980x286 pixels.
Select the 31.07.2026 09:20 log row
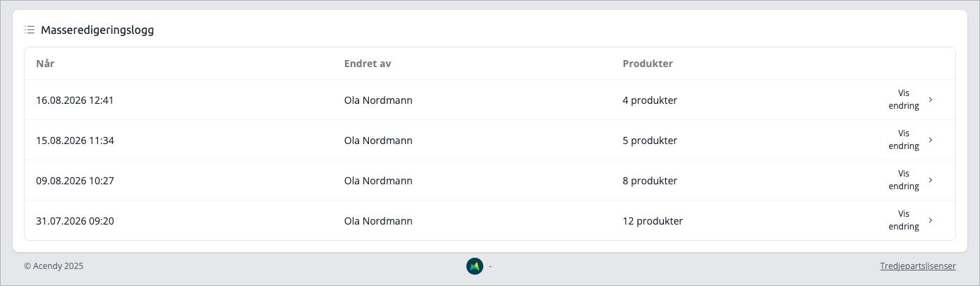pos(490,220)
